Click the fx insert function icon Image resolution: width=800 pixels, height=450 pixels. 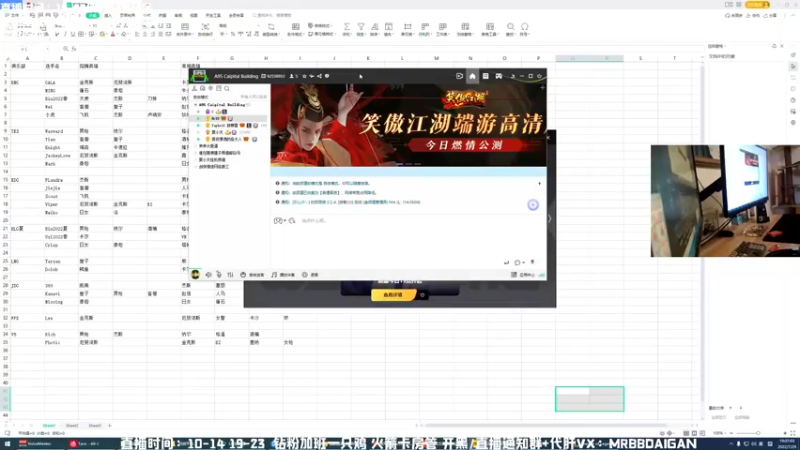[x=74, y=49]
